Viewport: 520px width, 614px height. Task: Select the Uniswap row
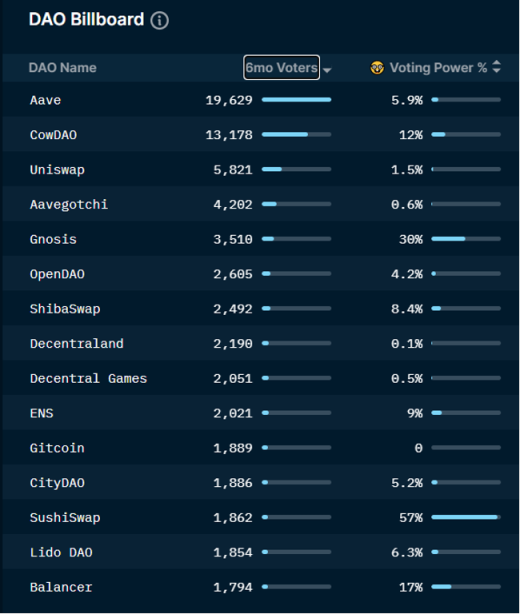click(260, 170)
